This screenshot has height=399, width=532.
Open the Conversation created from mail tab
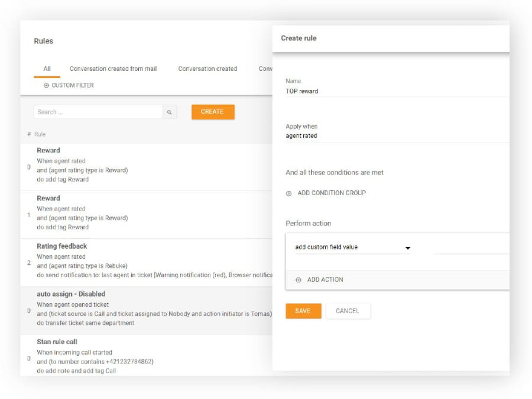113,69
